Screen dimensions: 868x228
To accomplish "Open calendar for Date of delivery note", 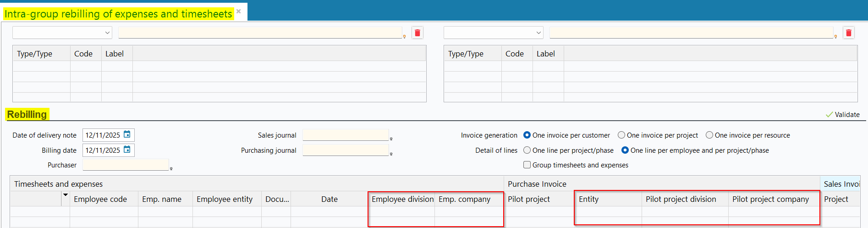I will pyautogui.click(x=127, y=134).
